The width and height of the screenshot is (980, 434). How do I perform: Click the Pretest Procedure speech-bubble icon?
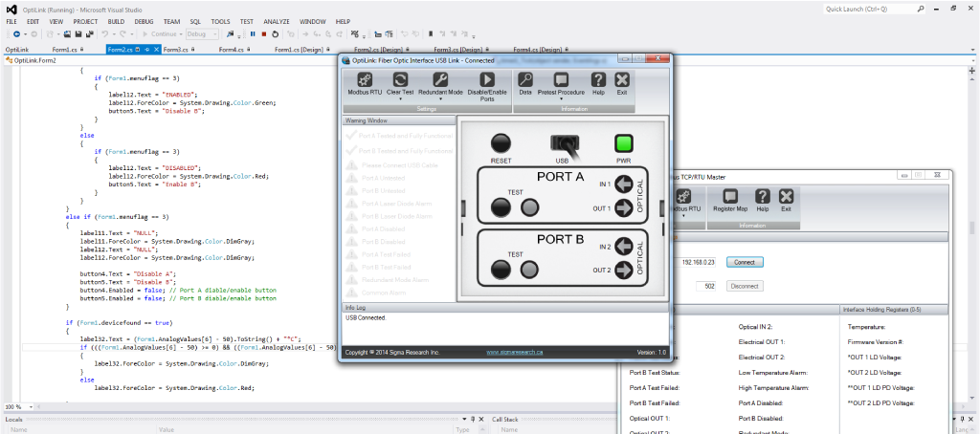tap(561, 80)
